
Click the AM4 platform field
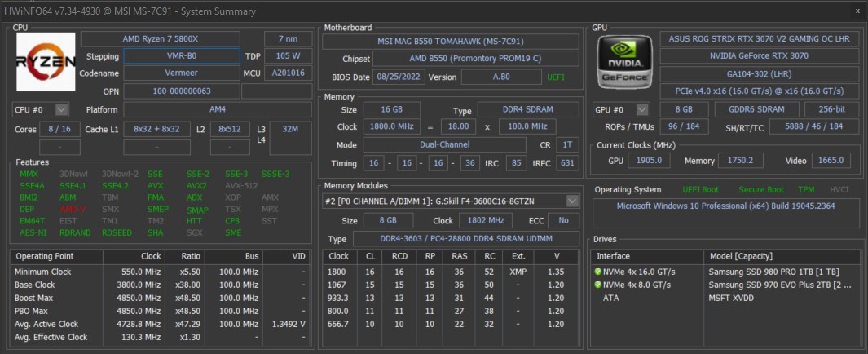click(x=218, y=109)
